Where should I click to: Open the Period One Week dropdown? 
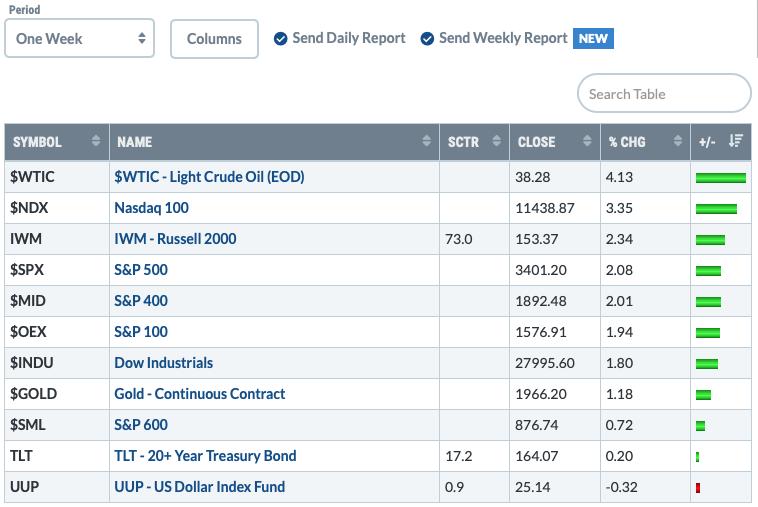click(x=80, y=39)
